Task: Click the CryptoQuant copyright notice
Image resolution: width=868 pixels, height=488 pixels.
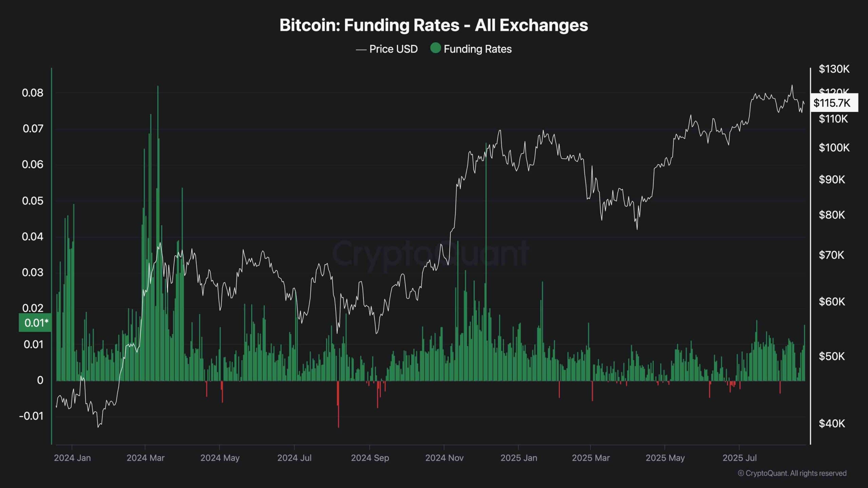Action: [x=792, y=473]
